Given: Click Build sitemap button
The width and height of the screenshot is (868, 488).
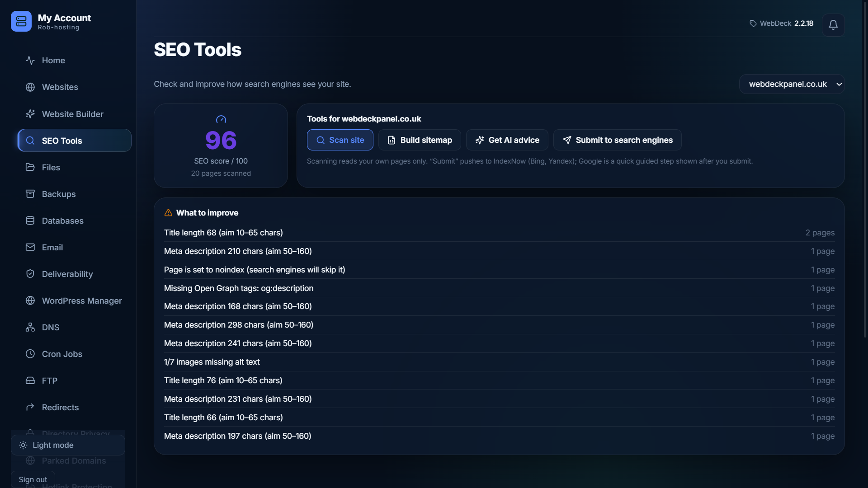Looking at the screenshot, I should pyautogui.click(x=420, y=140).
